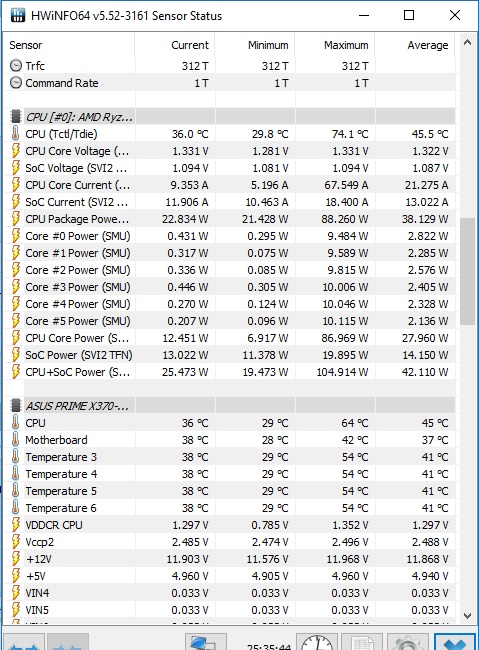The image size is (479, 650).
Task: Select the CPU Core Power (S... label
Action: click(77, 338)
